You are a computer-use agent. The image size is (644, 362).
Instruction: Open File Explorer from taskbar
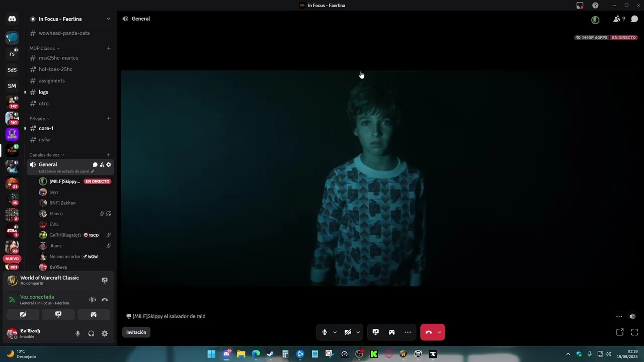coord(241,354)
